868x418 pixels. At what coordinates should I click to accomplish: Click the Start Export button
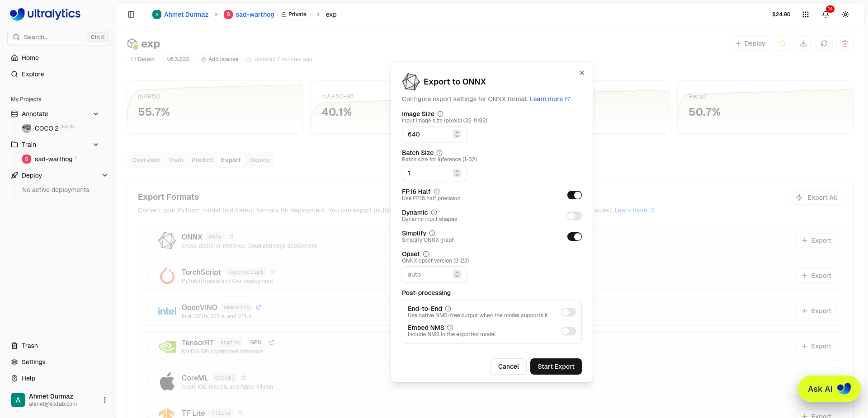tap(556, 366)
